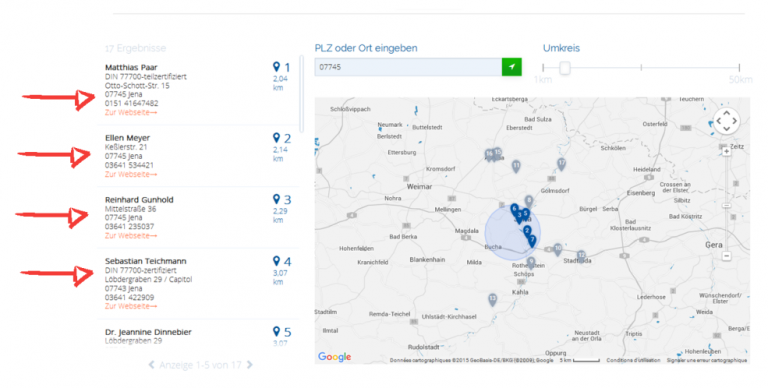Click the green locate arrow button
This screenshot has height=388, width=768.
[x=511, y=67]
